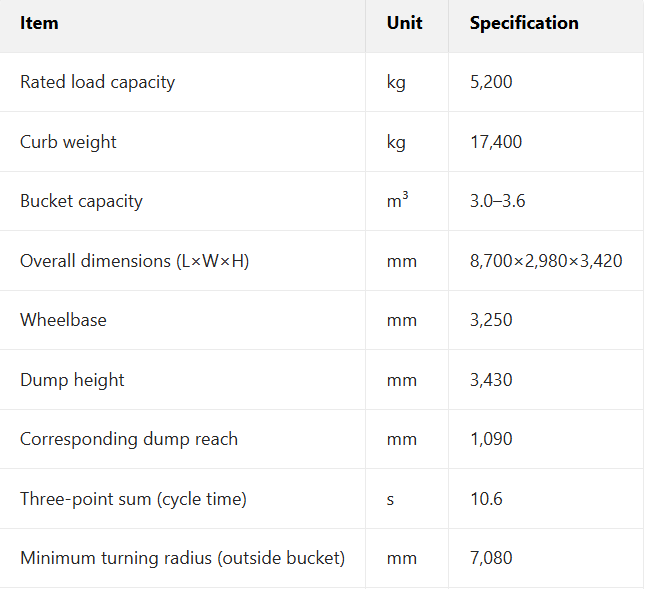Click the Specification column header
The height and width of the screenshot is (589, 645).
pos(524,23)
